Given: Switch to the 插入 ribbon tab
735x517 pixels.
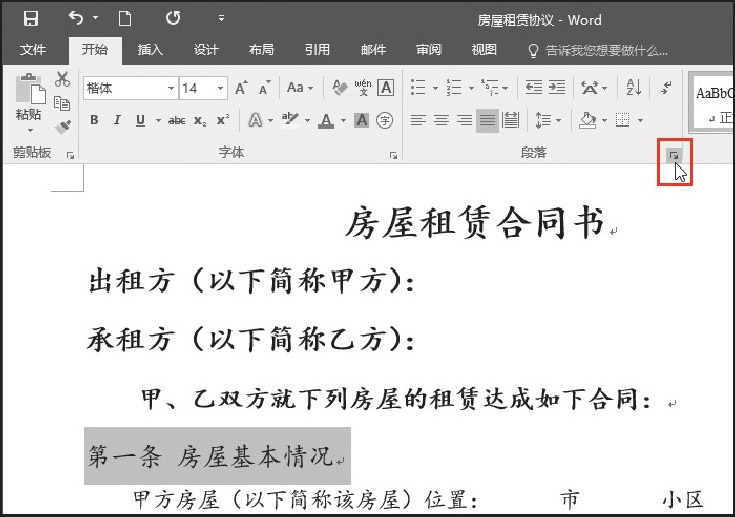Looking at the screenshot, I should [150, 50].
